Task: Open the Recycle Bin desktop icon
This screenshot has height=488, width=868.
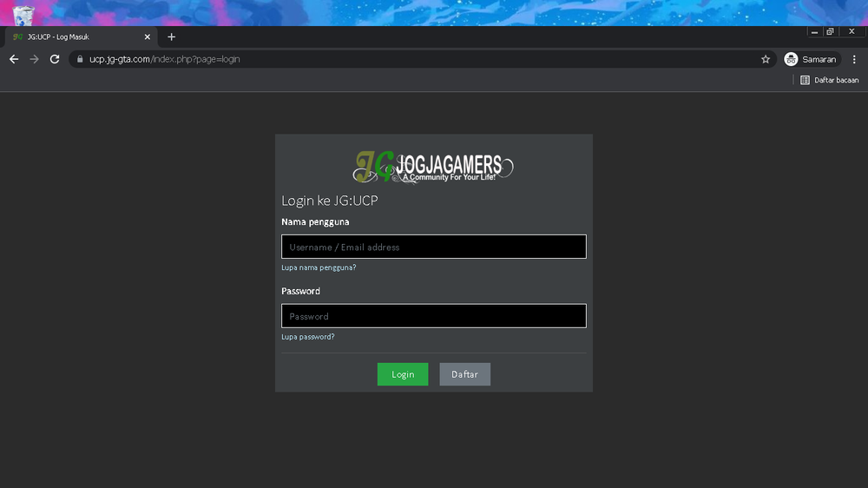Action: pos(23,15)
